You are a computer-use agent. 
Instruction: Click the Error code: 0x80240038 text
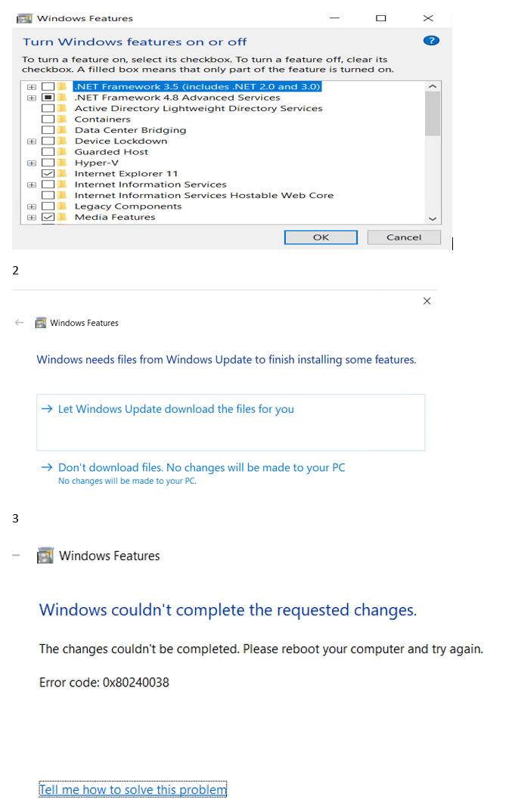tap(104, 682)
